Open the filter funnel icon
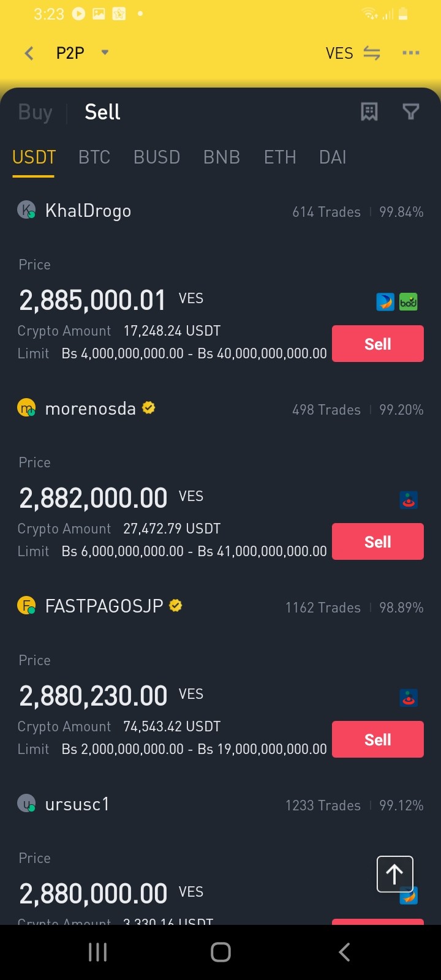Screen dimensions: 441x980 click(x=410, y=111)
